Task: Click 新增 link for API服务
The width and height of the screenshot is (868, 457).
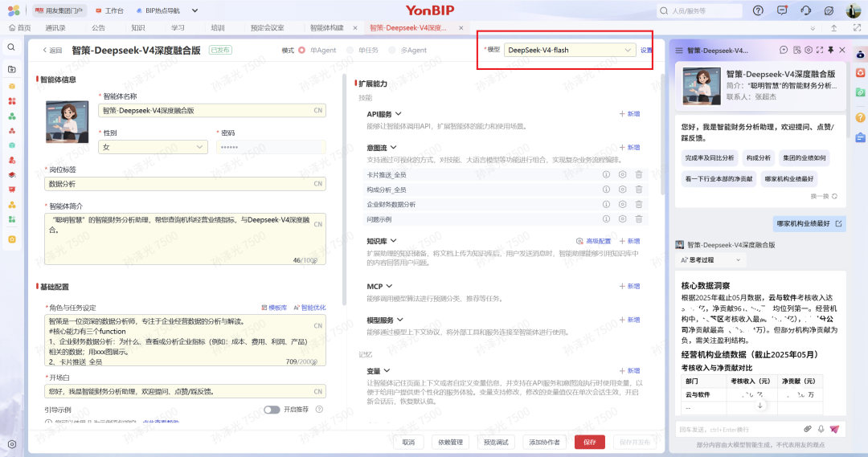Action: tap(629, 114)
